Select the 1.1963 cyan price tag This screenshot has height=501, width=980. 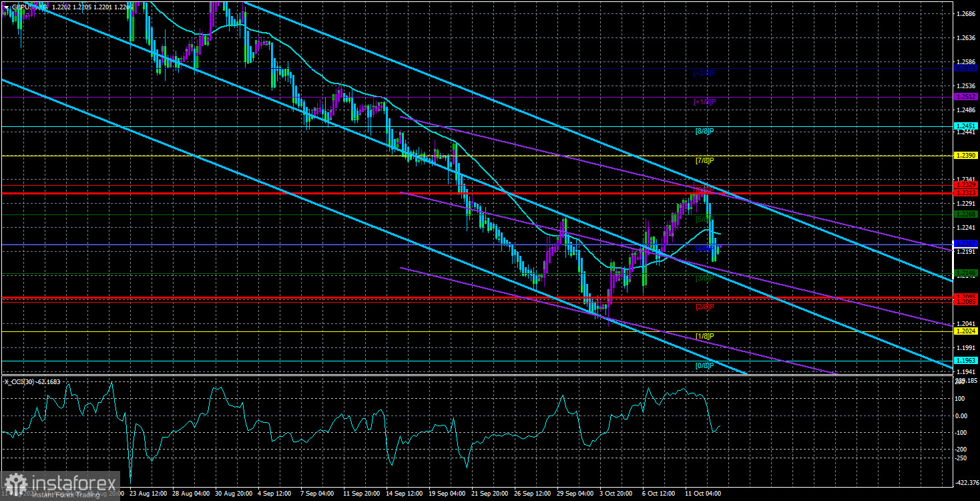[x=966, y=361]
